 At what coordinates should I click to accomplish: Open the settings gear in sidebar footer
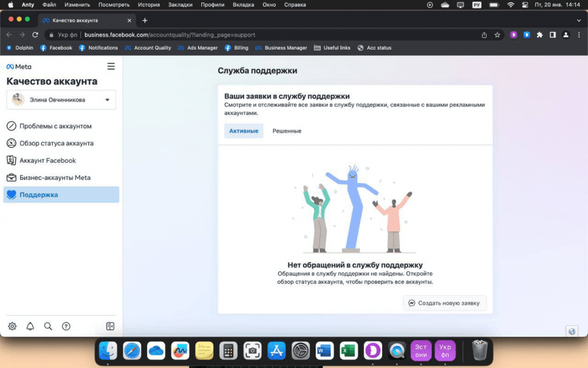(x=12, y=326)
